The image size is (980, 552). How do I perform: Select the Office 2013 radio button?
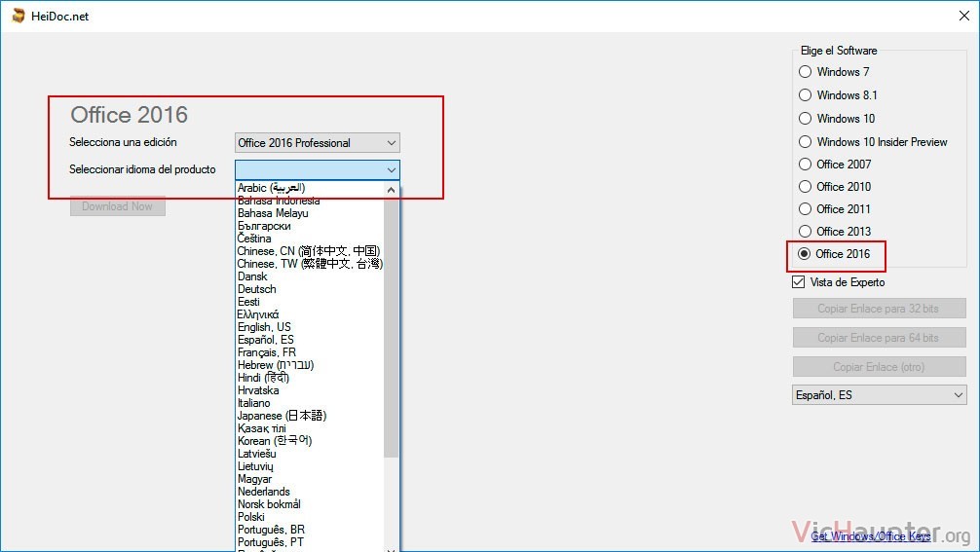(805, 232)
